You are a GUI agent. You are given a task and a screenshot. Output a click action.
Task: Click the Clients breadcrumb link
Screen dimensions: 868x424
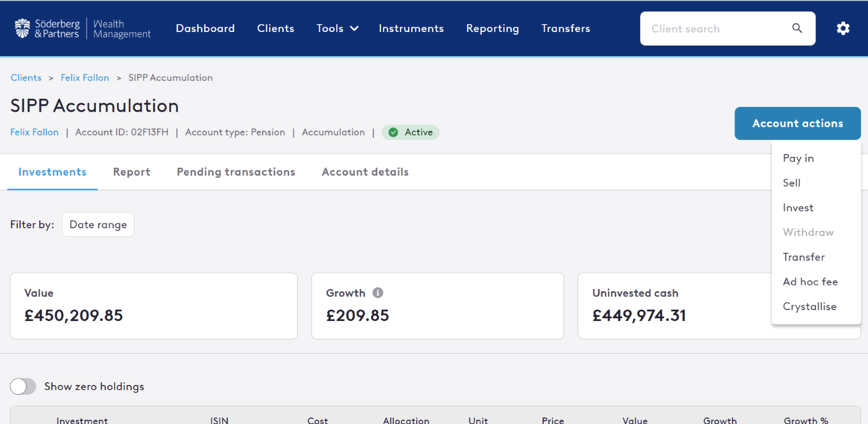click(x=26, y=78)
